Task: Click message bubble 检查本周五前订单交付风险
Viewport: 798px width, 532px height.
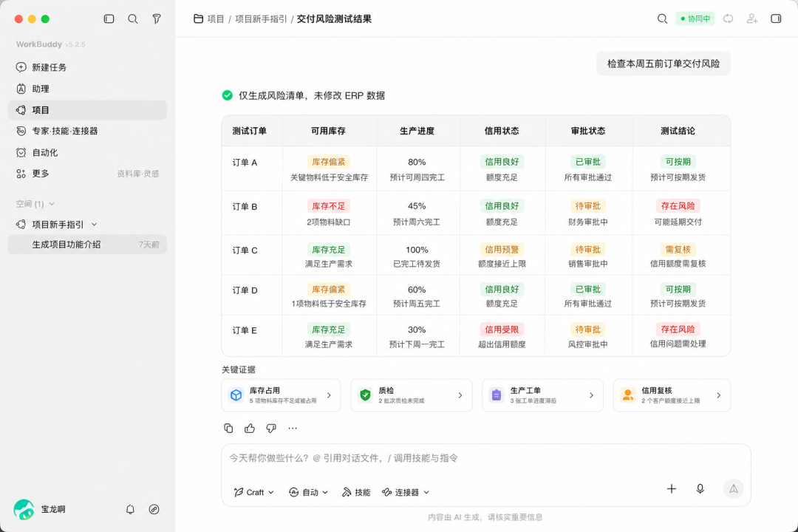Action: pyautogui.click(x=664, y=64)
